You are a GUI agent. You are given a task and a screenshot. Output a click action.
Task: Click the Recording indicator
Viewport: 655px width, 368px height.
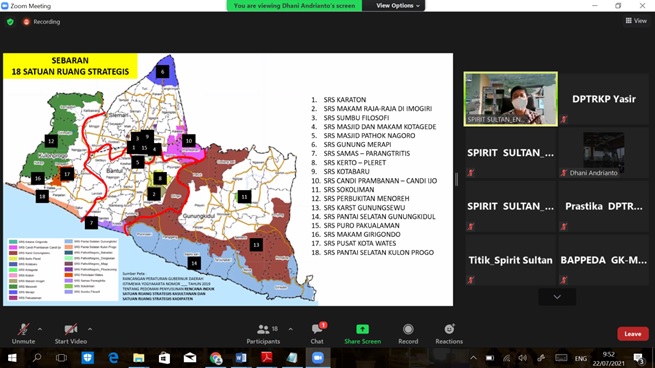coord(42,22)
